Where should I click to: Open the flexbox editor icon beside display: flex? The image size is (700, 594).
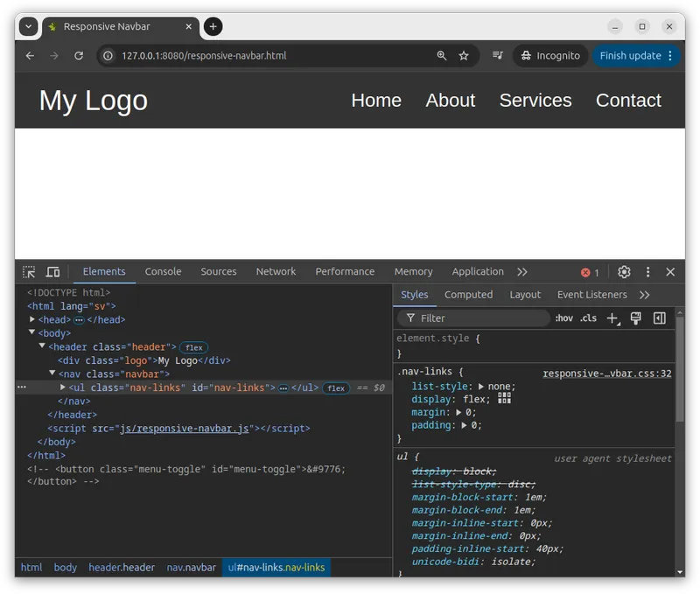click(x=504, y=399)
